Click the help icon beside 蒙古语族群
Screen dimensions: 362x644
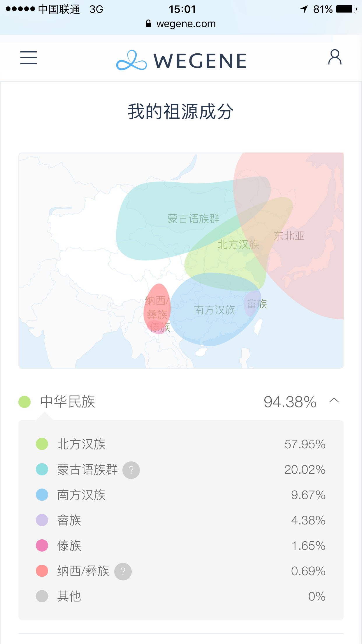click(131, 470)
